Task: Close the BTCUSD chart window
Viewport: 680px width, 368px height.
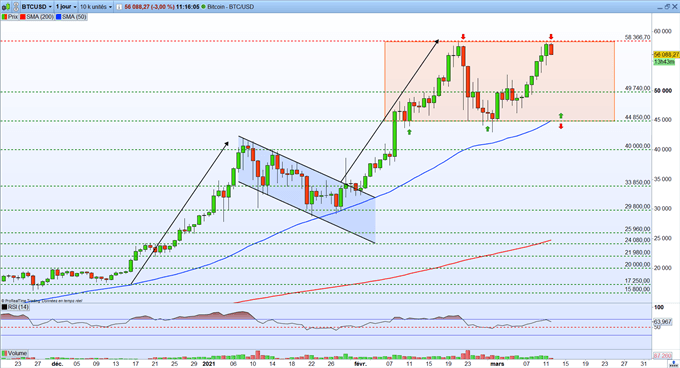Action: pyautogui.click(x=675, y=7)
